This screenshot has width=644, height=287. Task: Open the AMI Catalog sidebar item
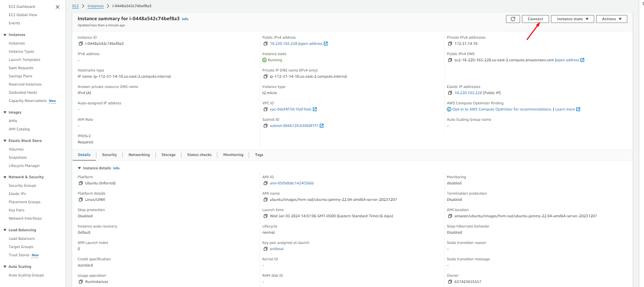click(19, 129)
